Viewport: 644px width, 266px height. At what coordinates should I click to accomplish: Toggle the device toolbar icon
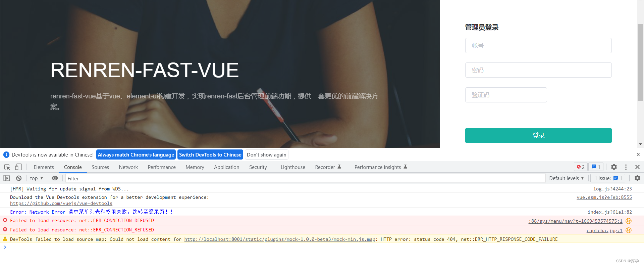(18, 167)
